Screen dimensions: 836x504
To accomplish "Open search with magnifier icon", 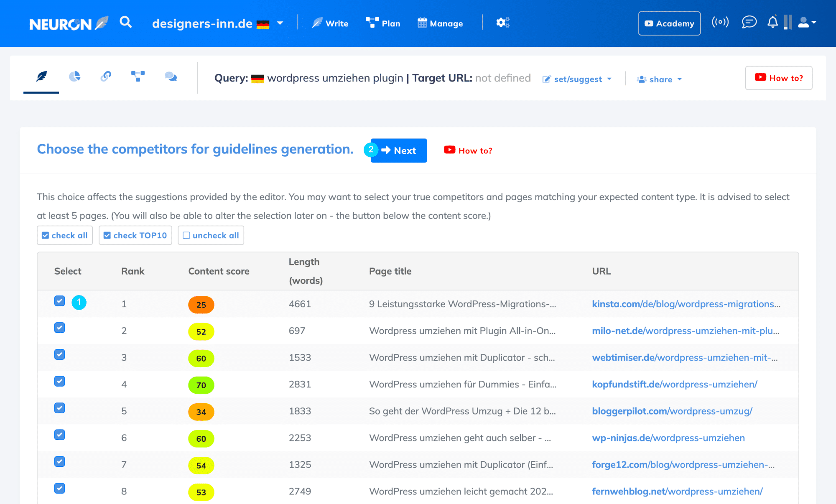I will (x=125, y=22).
